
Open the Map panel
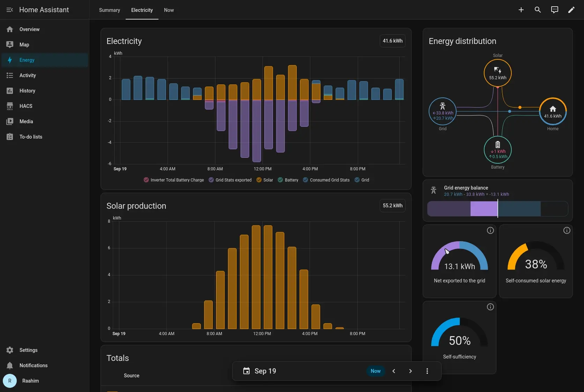coord(45,45)
